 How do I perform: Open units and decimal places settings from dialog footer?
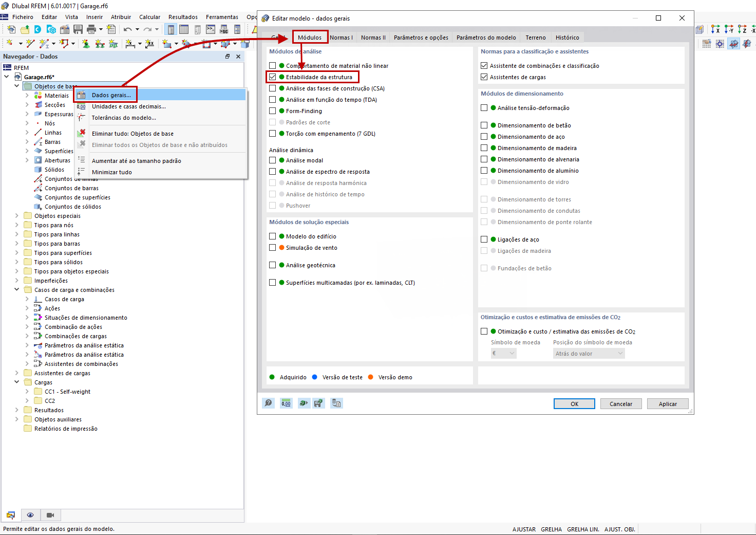pos(286,403)
